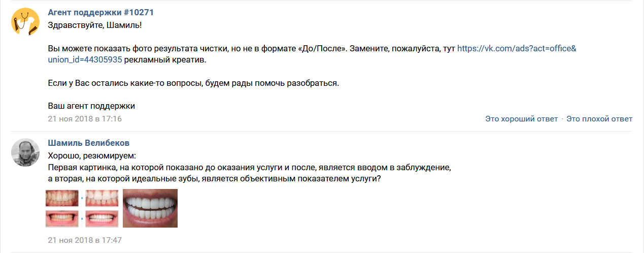Select the top-right 'after' teeth picture
This screenshot has height=253, width=644.
[x=101, y=198]
